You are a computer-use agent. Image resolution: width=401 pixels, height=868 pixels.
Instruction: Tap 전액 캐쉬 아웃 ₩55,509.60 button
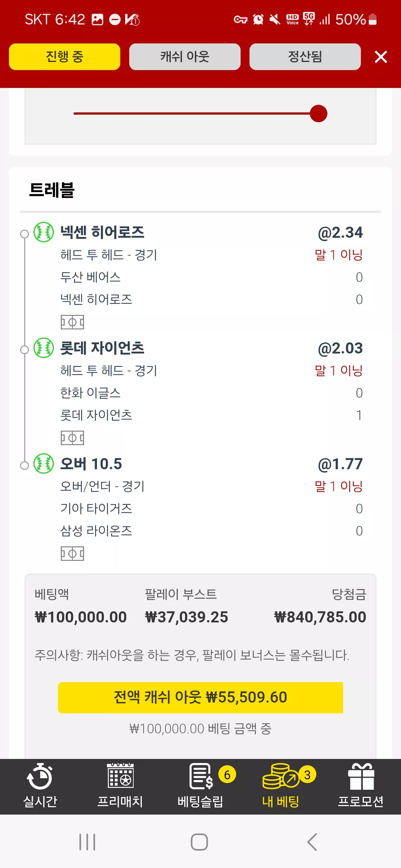pyautogui.click(x=200, y=697)
